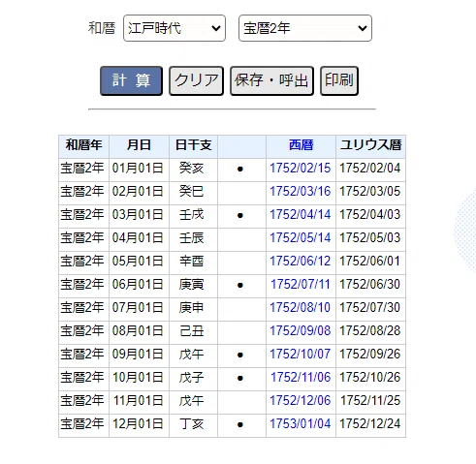Click the ユリウス暦 column header
476x464 pixels.
point(370,145)
